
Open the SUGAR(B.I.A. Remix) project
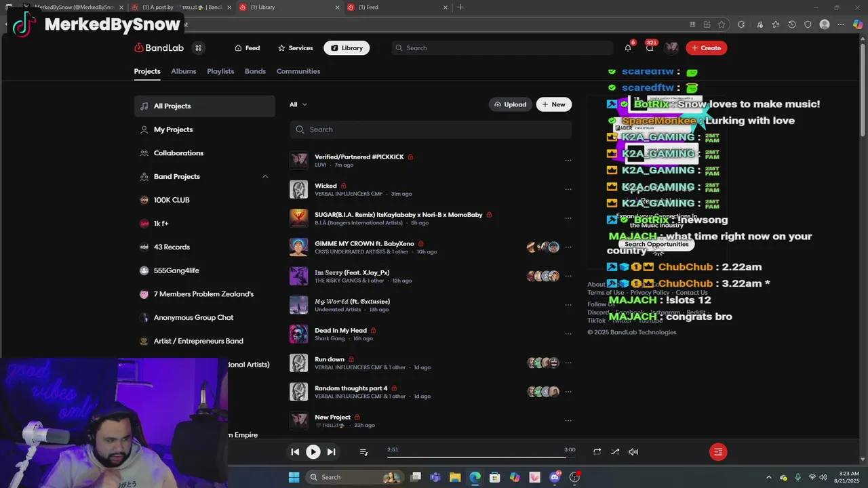click(x=398, y=215)
